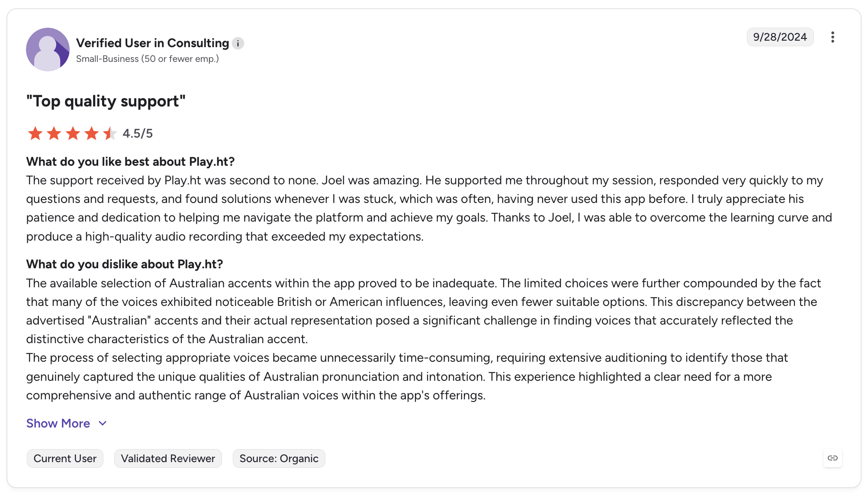868x495 pixels.
Task: Click the Small-Business (50 or fewer emp.) label
Action: [x=148, y=59]
